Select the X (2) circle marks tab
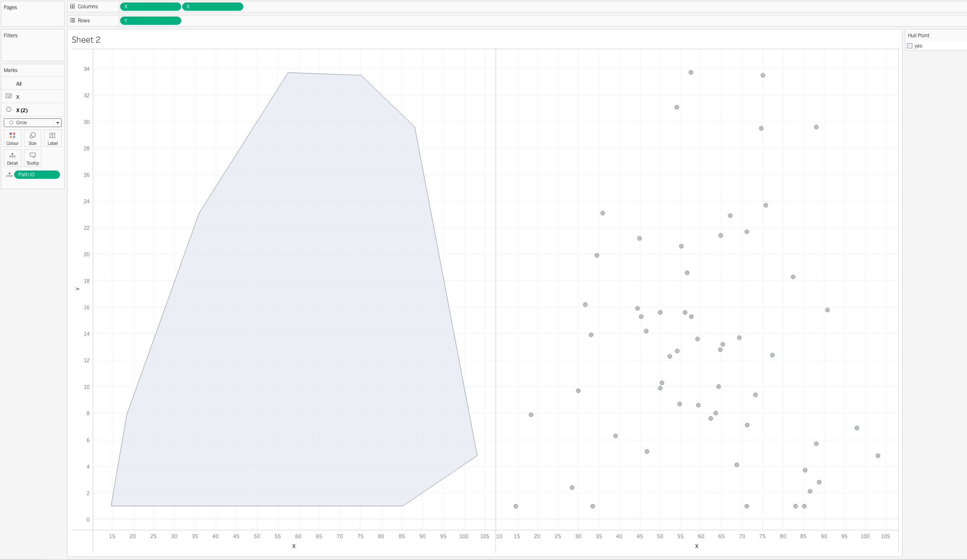 22,110
